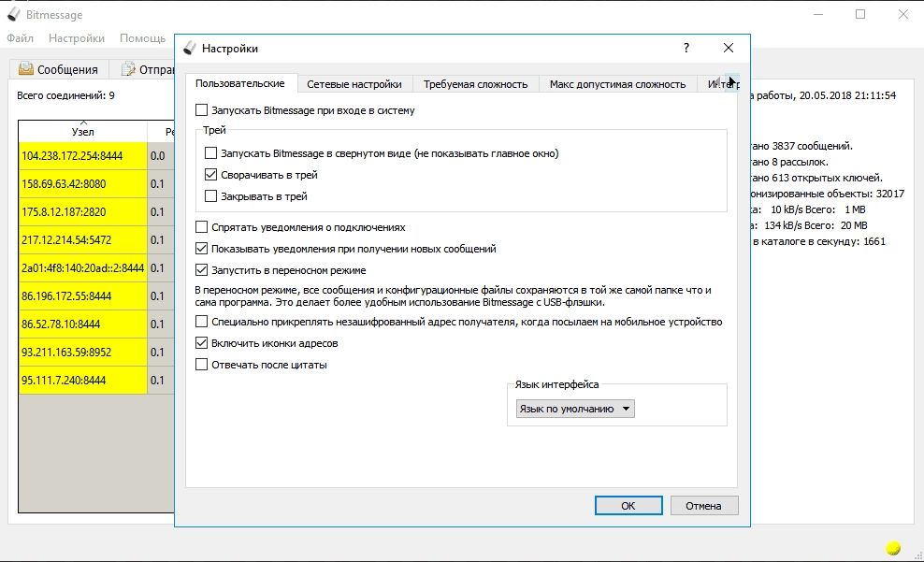Close the Настройки dialog with the X
The image size is (924, 562).
729,48
